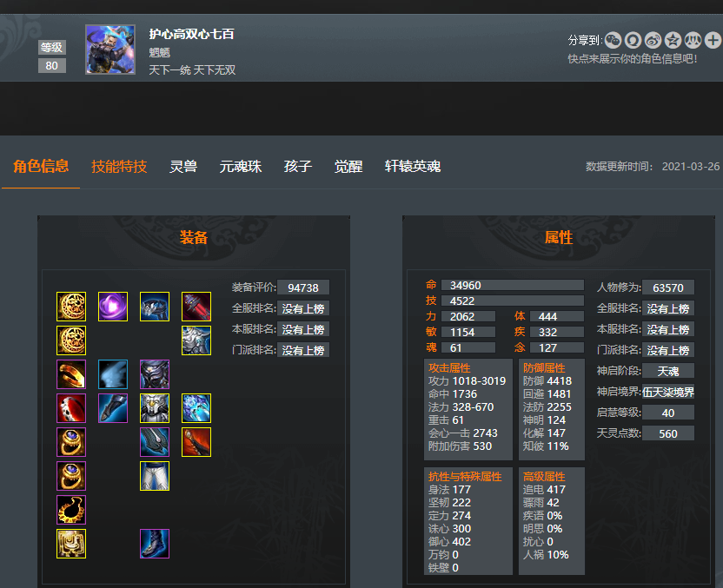The width and height of the screenshot is (723, 588).
Task: Open the 灵兽 tab
Action: pos(183,167)
